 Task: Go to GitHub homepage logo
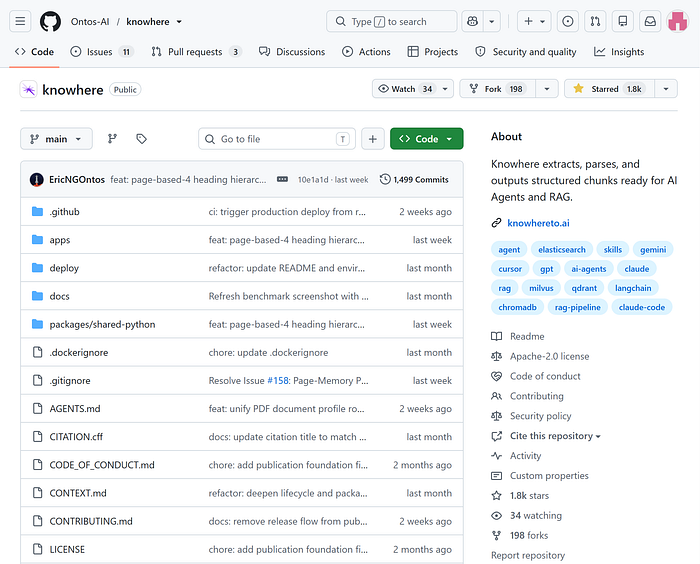(50, 21)
